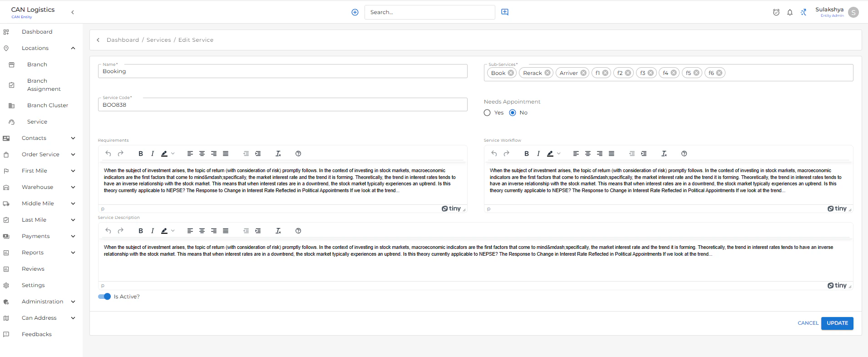Collapse the sidebar with the chevron
The height and width of the screenshot is (357, 868).
73,12
